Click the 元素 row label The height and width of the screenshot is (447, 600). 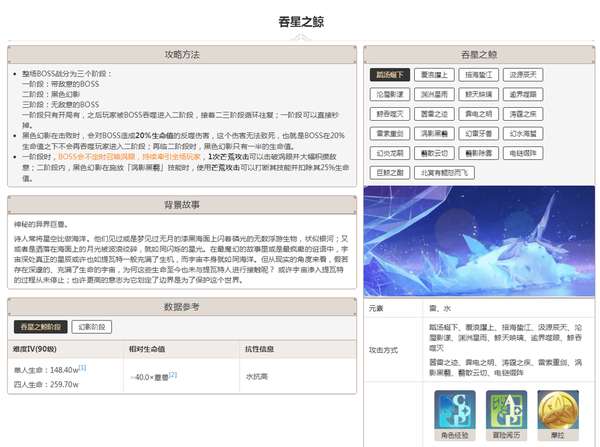coord(376,308)
